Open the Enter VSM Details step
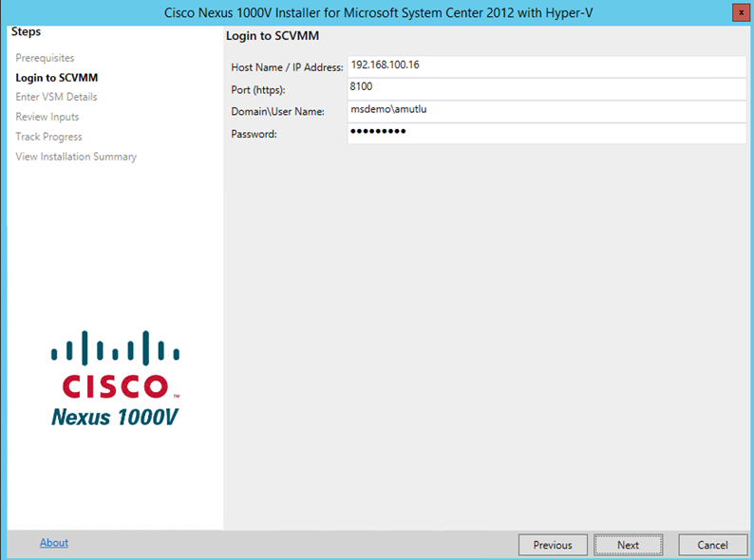The height and width of the screenshot is (560, 754). (56, 97)
